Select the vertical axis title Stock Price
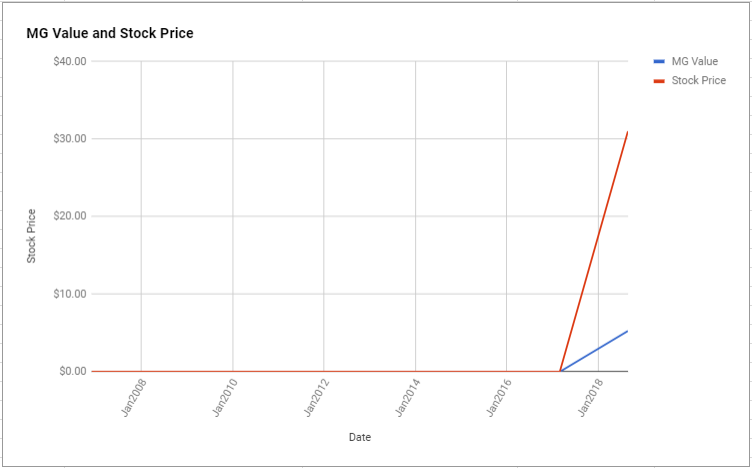752x468 pixels. click(32, 236)
